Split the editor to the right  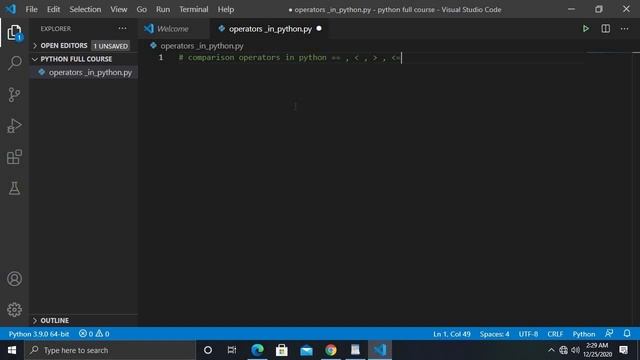tap(606, 29)
